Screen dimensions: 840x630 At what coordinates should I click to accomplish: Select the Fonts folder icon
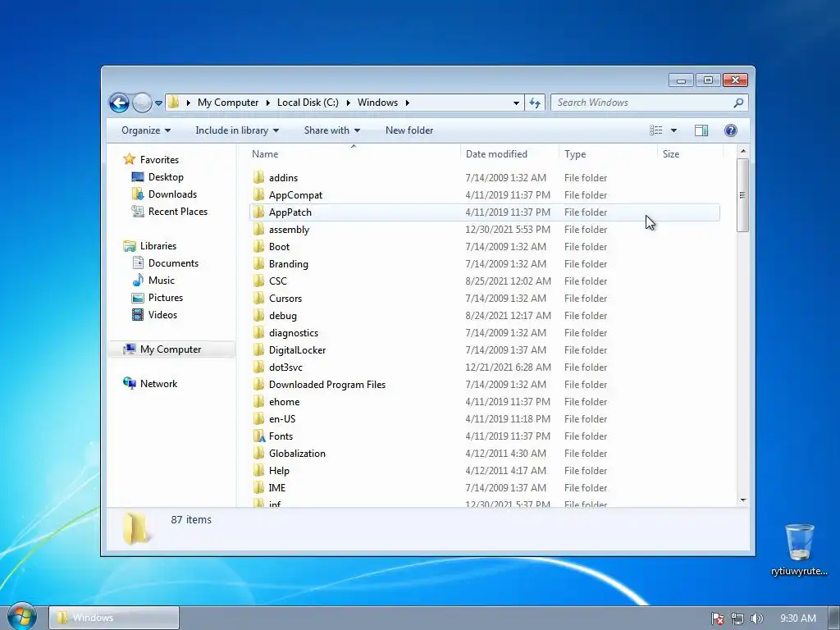(258, 436)
